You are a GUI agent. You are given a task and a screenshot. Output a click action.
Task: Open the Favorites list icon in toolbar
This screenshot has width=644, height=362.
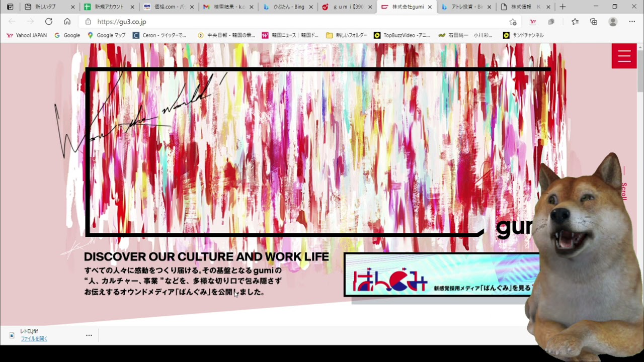click(x=575, y=22)
